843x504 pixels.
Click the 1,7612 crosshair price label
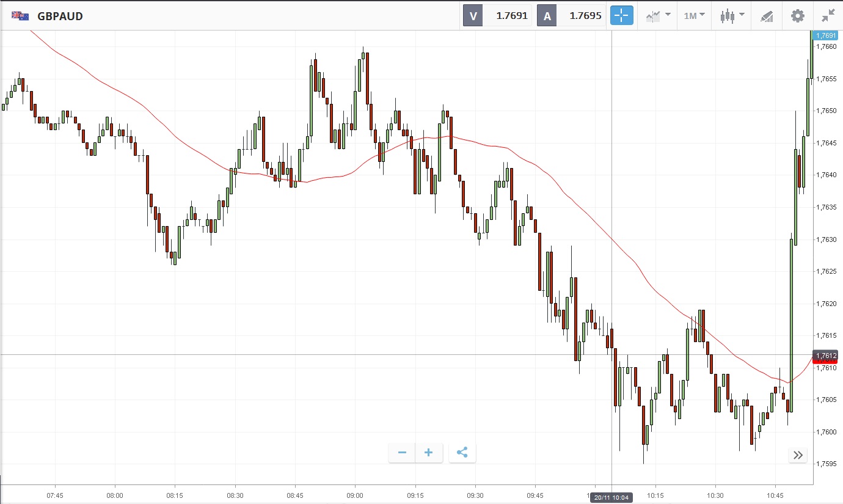(x=826, y=356)
